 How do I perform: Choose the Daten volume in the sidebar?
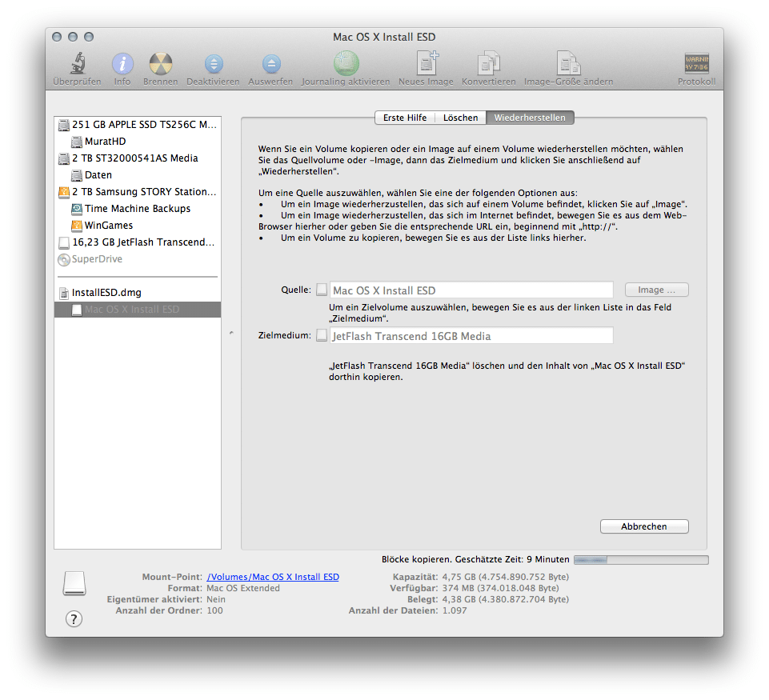click(x=138, y=175)
